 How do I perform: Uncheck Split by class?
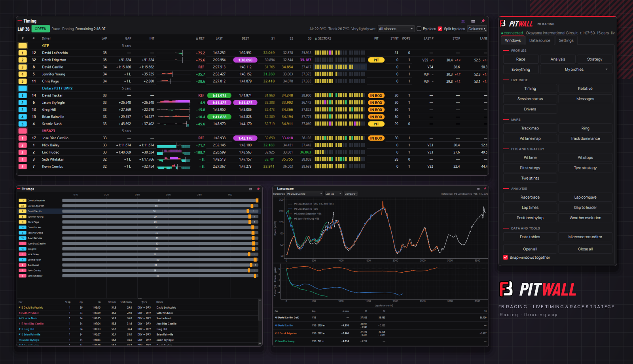pyautogui.click(x=440, y=29)
